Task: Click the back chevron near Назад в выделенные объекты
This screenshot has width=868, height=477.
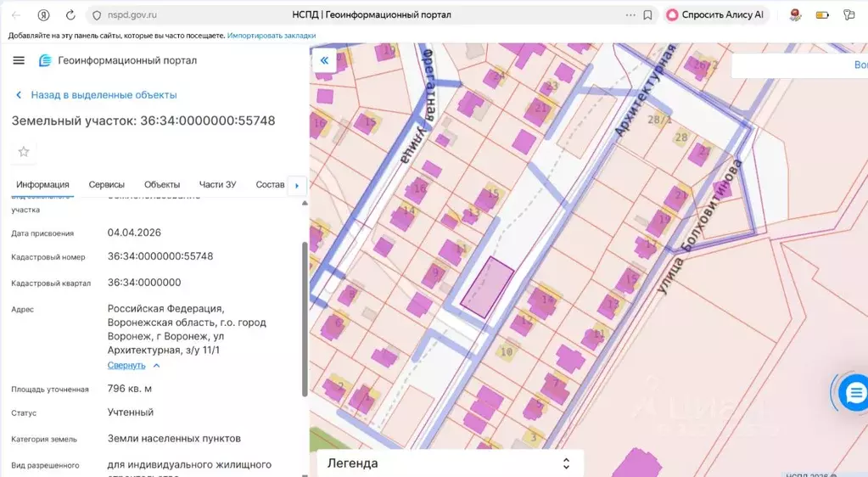Action: [x=19, y=95]
